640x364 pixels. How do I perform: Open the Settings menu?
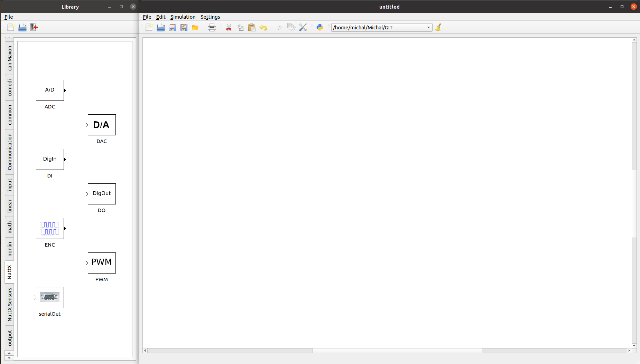click(210, 17)
